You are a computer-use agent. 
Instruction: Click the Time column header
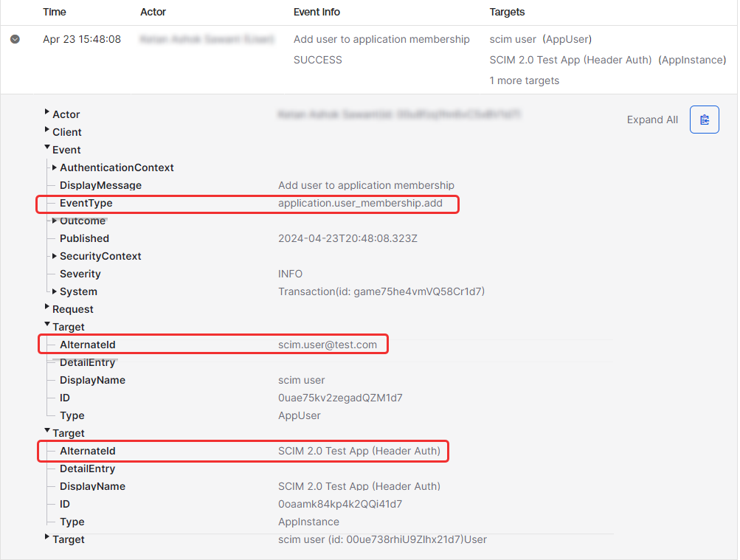55,12
